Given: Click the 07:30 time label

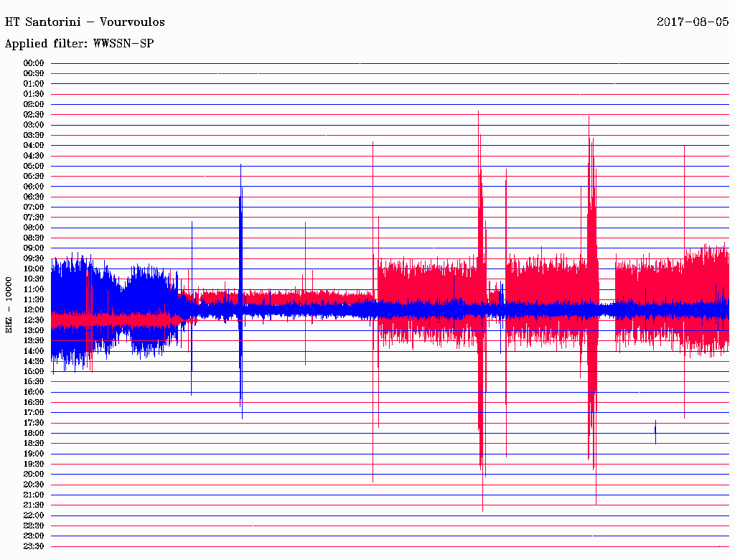Looking at the screenshot, I should [34, 217].
